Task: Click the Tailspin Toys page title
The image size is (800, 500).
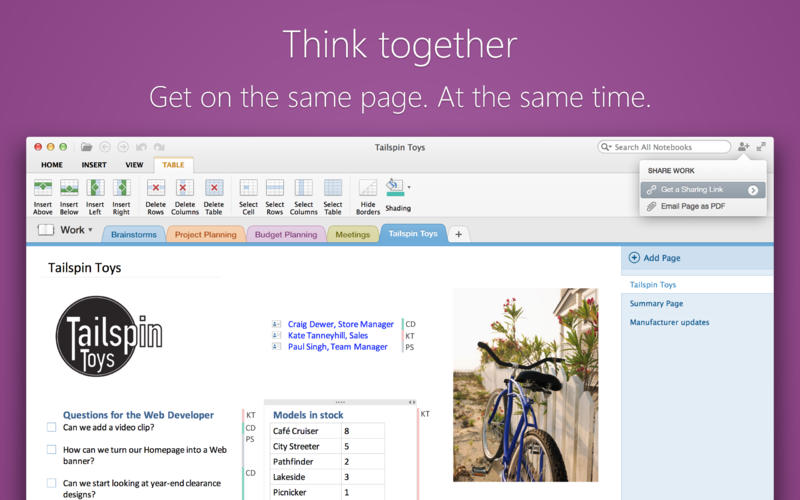Action: [x=85, y=268]
